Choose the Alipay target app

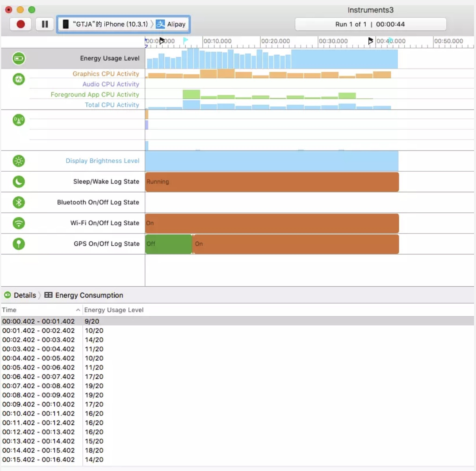171,24
